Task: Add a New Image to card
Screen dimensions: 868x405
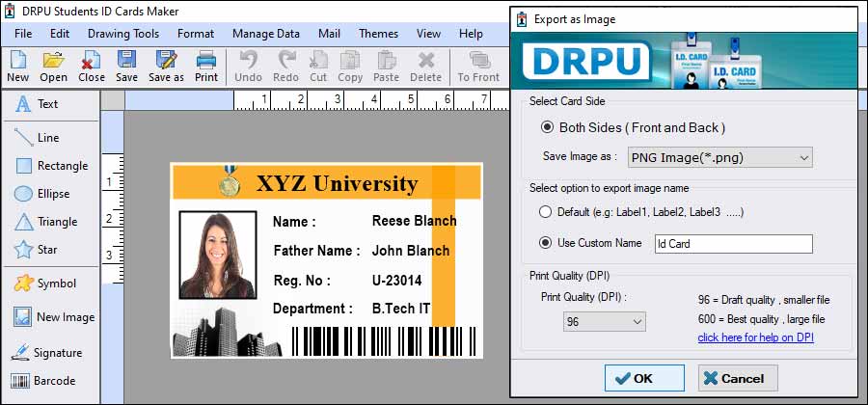Action: click(54, 317)
